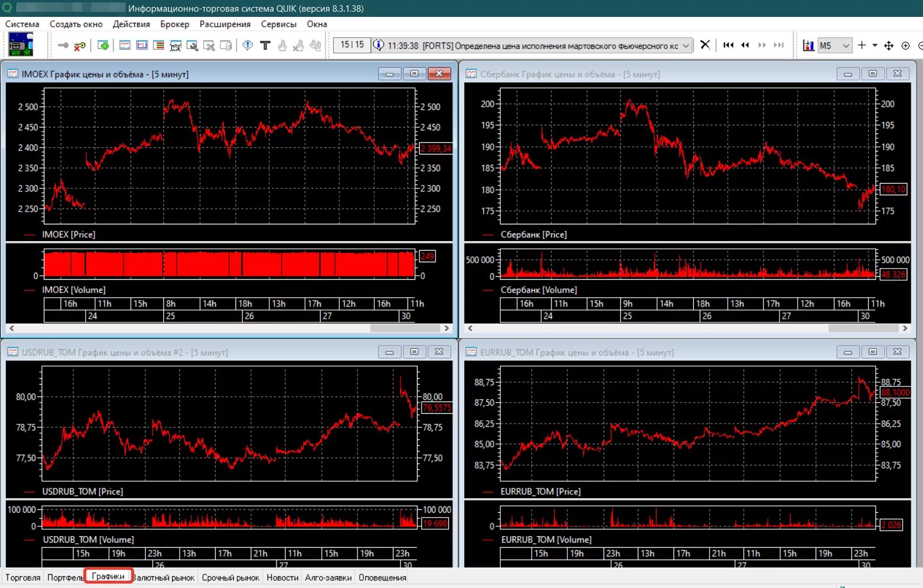Open the Сервисы menu
This screenshot has width=923, height=588.
click(x=279, y=24)
